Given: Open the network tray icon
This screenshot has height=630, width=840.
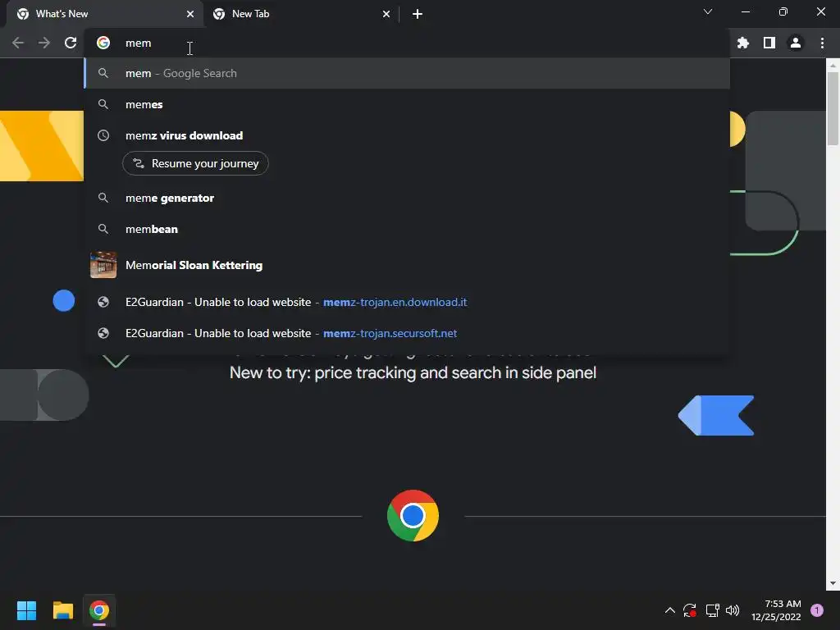Looking at the screenshot, I should (712, 610).
